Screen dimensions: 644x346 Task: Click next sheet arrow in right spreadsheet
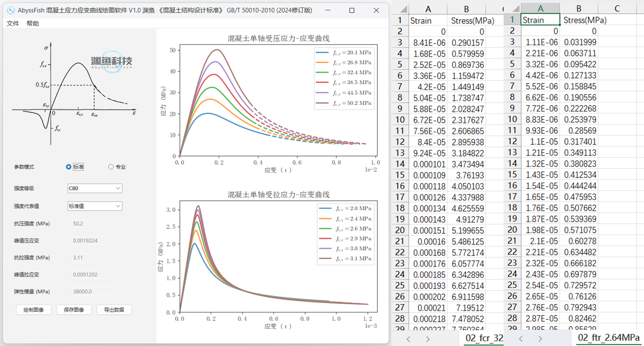pyautogui.click(x=540, y=339)
